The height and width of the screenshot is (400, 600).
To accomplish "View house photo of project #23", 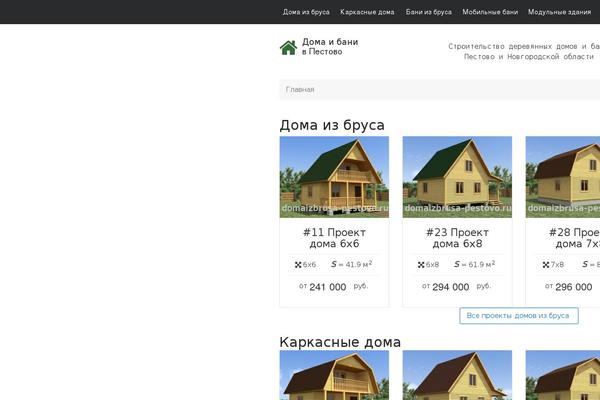I will pyautogui.click(x=457, y=177).
